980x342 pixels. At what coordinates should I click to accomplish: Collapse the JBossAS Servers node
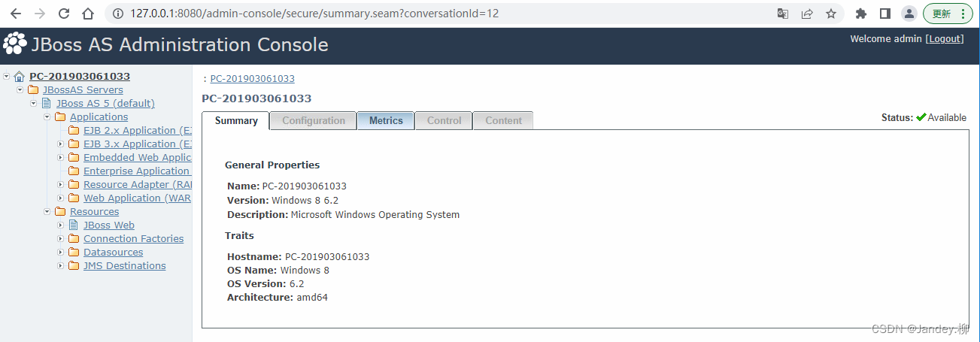[x=20, y=90]
